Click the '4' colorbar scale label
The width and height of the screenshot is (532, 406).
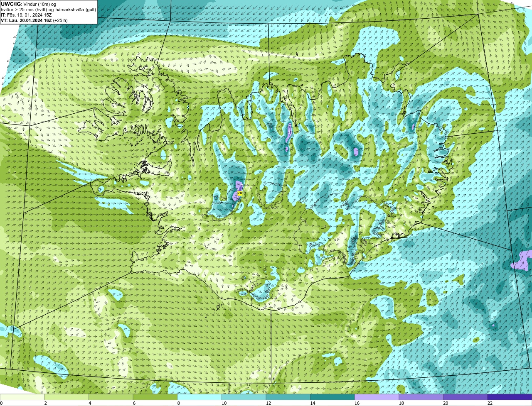pyautogui.click(x=90, y=403)
